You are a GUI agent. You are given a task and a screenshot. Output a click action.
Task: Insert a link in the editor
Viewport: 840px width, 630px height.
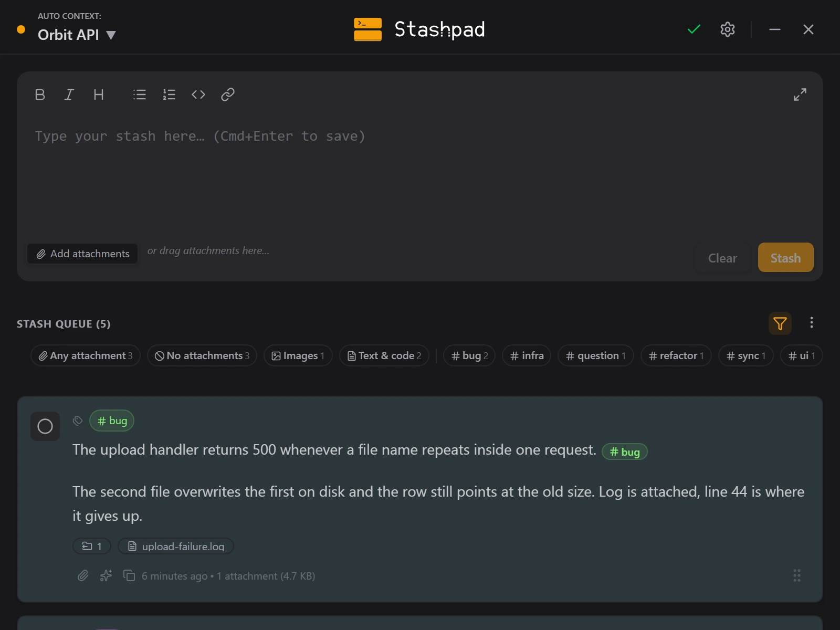(228, 94)
